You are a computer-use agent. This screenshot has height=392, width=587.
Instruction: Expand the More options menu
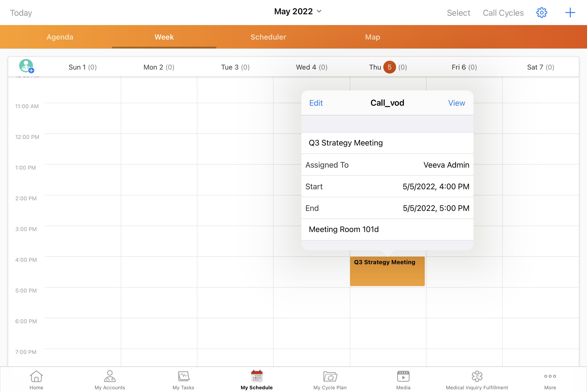pos(550,380)
